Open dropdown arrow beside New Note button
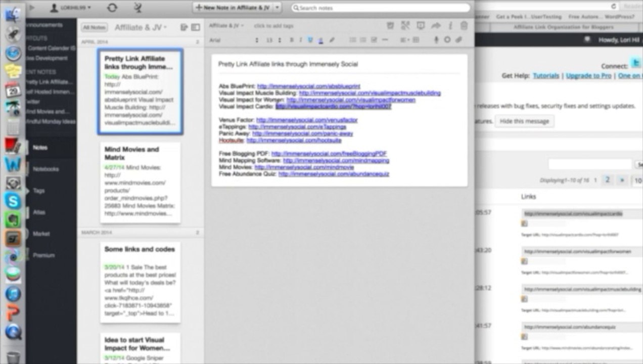 [x=277, y=8]
